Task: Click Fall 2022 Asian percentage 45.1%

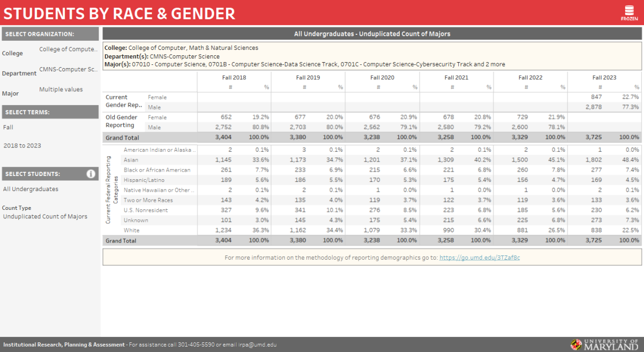Action: pos(556,160)
